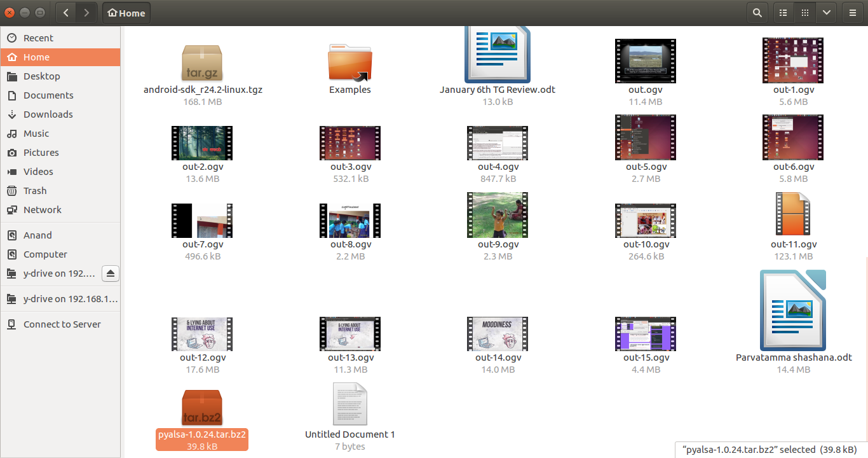
Task: Select the out-12.ogv video thumbnail
Action: click(x=202, y=334)
